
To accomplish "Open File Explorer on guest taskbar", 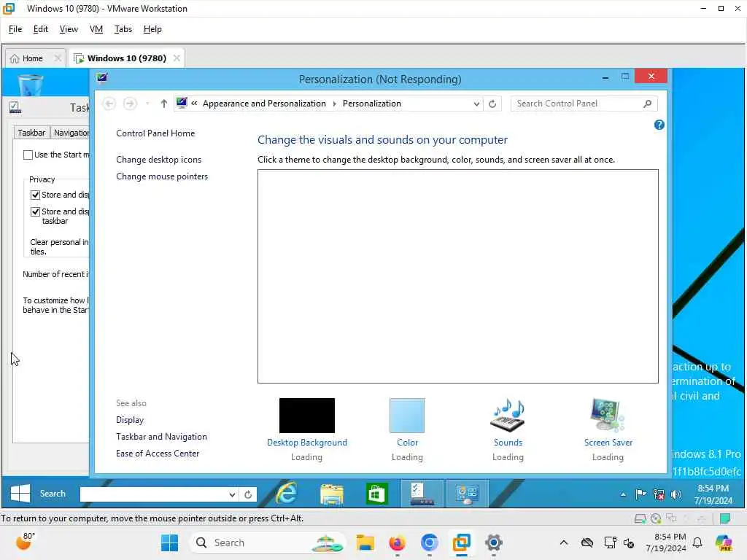I will pos(332,494).
